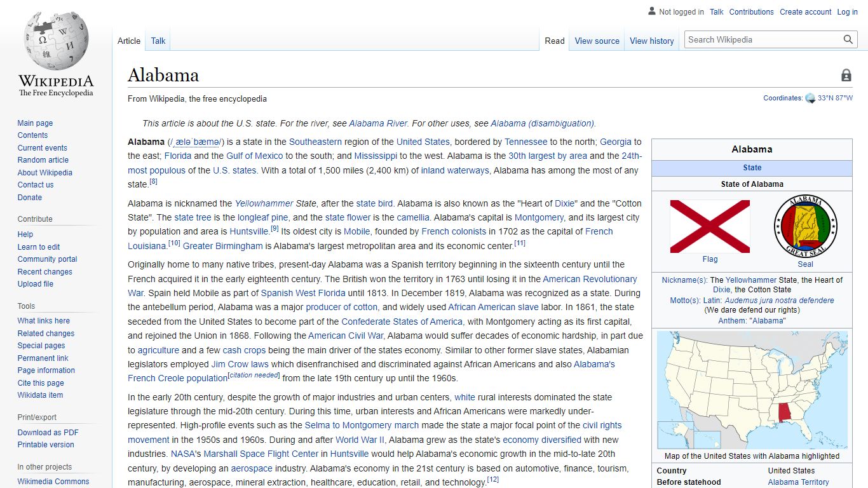Image resolution: width=868 pixels, height=488 pixels.
Task: Open Contents in the sidebar
Action: tap(32, 135)
